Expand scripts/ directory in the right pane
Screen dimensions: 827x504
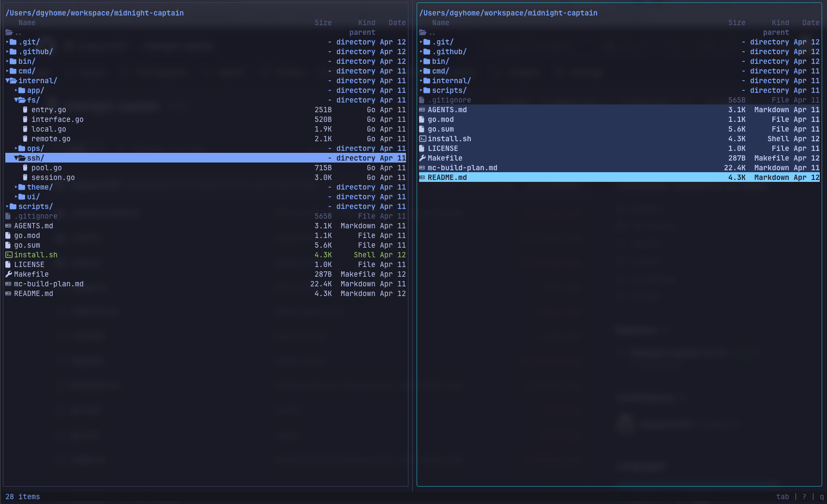click(x=421, y=90)
